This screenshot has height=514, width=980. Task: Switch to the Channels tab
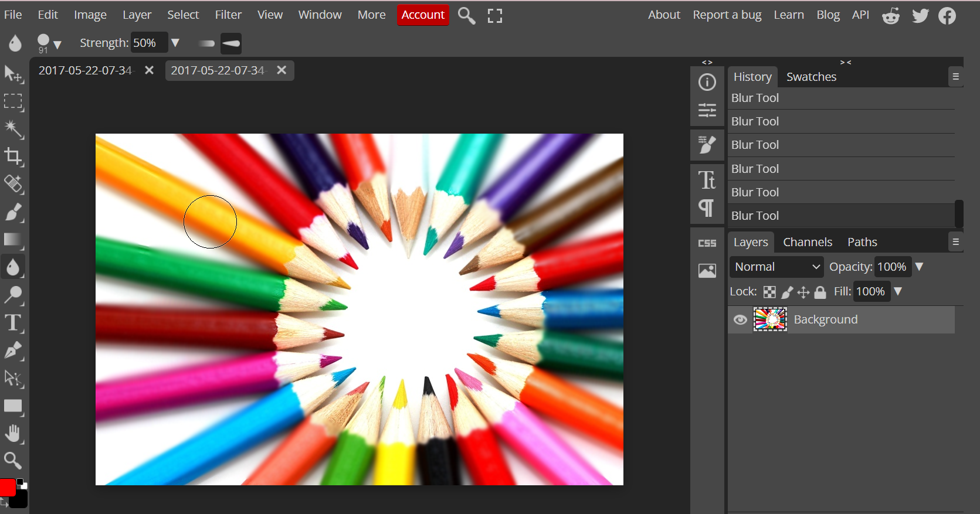(808, 242)
